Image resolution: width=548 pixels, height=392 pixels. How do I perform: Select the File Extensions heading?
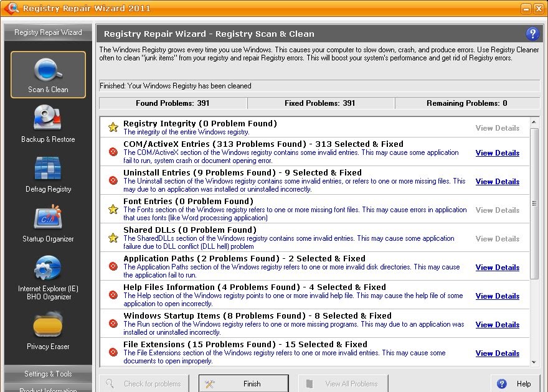point(245,345)
